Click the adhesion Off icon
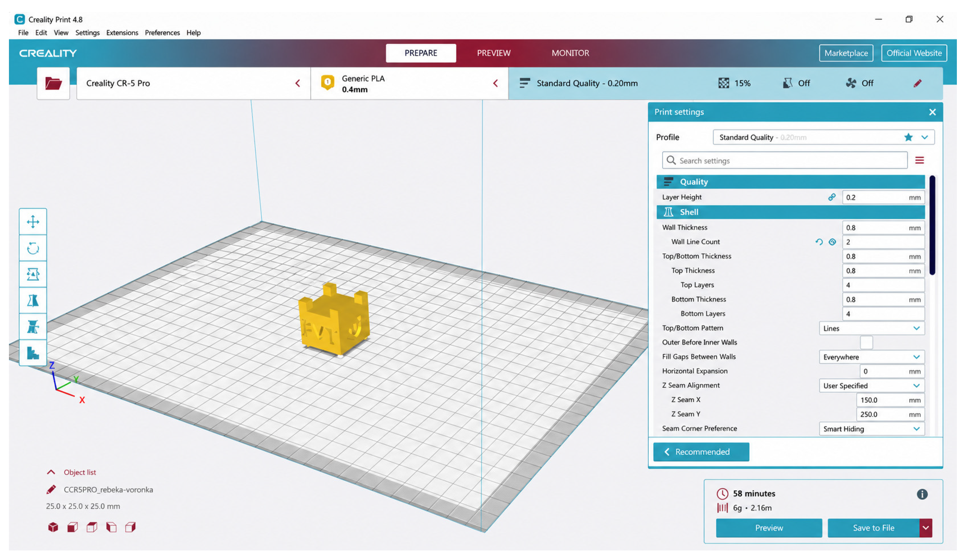The height and width of the screenshot is (560, 967). [x=851, y=83]
